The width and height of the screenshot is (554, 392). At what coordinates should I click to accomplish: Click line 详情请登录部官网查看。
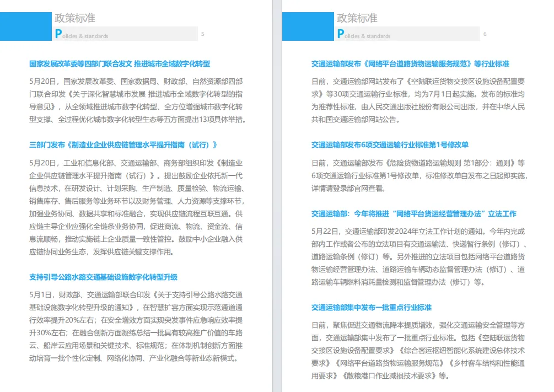click(x=348, y=189)
